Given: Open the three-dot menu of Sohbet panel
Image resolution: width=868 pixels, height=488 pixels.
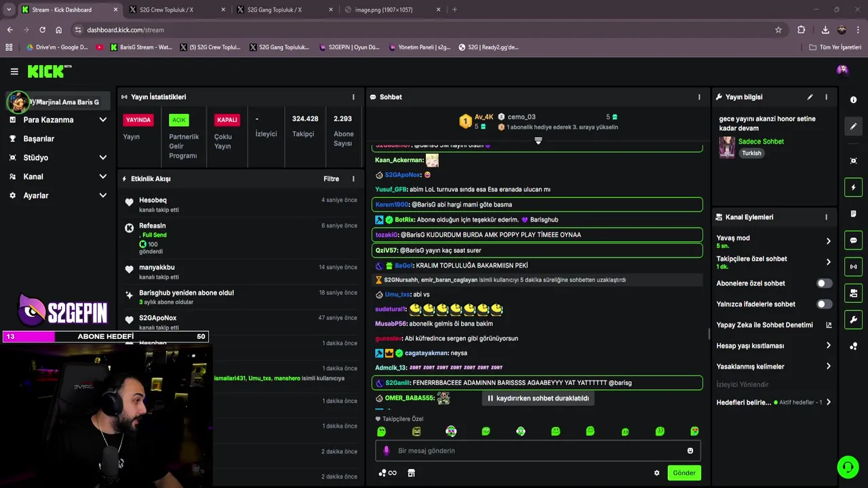Looking at the screenshot, I should pos(699,97).
